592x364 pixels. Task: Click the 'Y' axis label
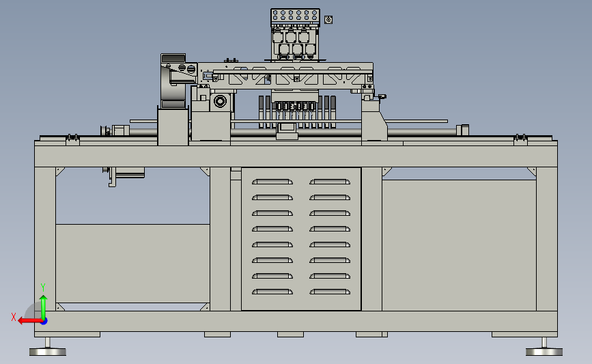[x=43, y=288]
